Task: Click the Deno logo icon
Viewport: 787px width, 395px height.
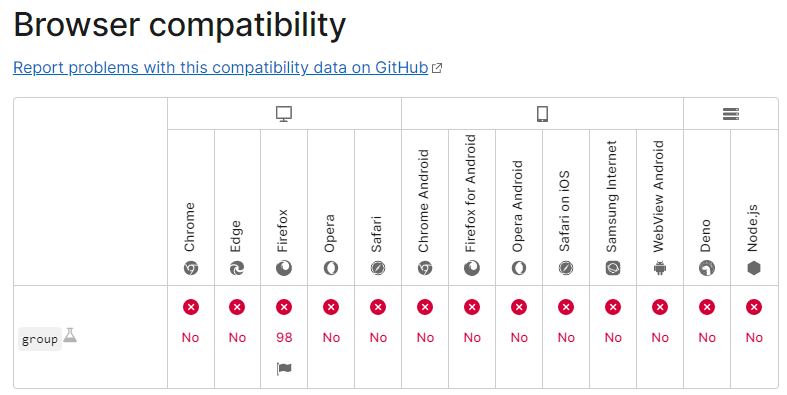Action: pos(707,269)
